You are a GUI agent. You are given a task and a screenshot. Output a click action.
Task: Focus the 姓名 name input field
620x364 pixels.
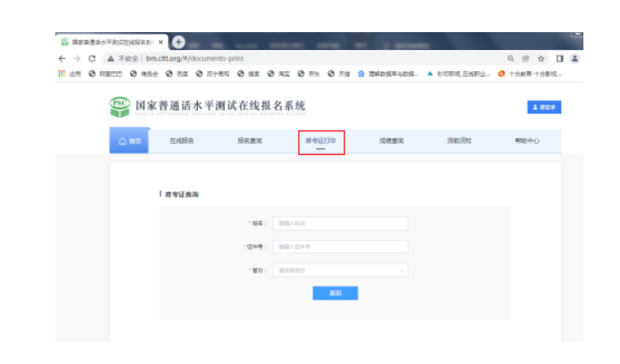341,223
